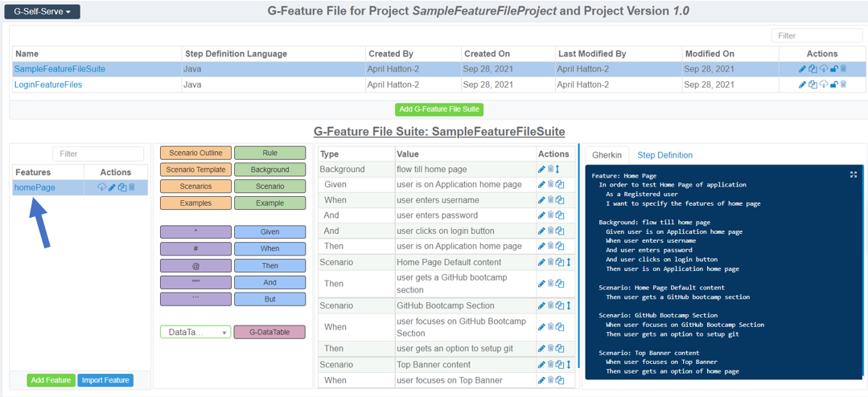Click the Add G-Feature File Suite button
Viewport: 868px width, 397px height.
[439, 109]
